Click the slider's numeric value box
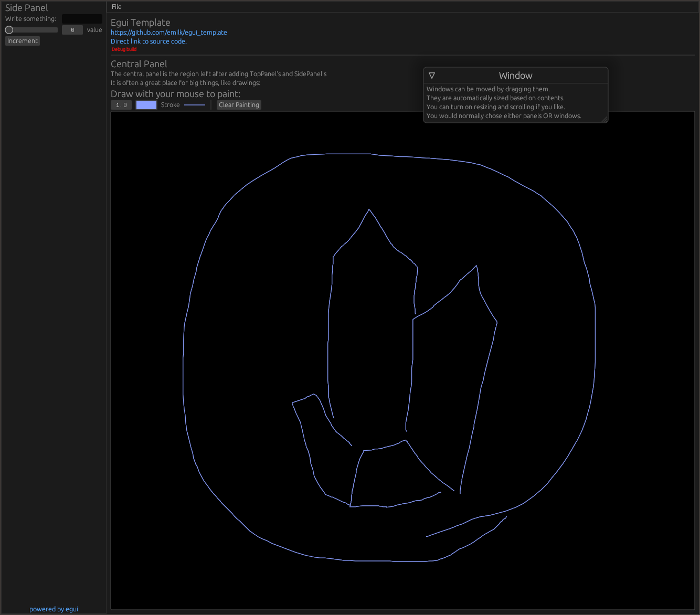The image size is (700, 615). (72, 30)
